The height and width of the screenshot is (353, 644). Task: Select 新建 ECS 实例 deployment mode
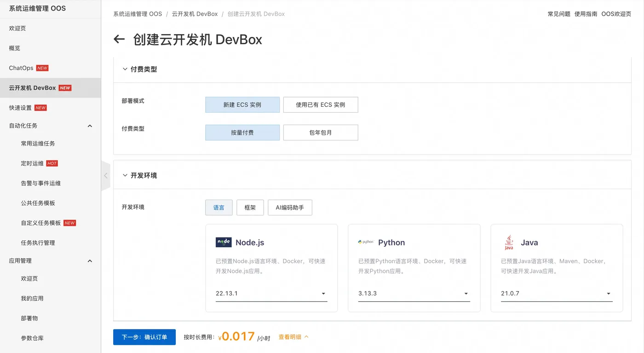point(242,104)
